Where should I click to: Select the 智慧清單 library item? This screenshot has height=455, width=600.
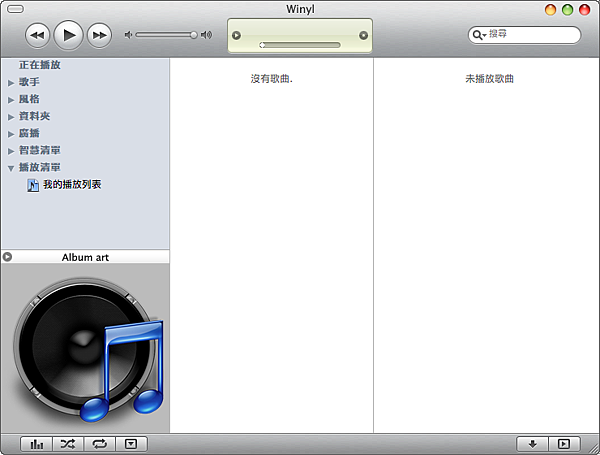(40, 150)
